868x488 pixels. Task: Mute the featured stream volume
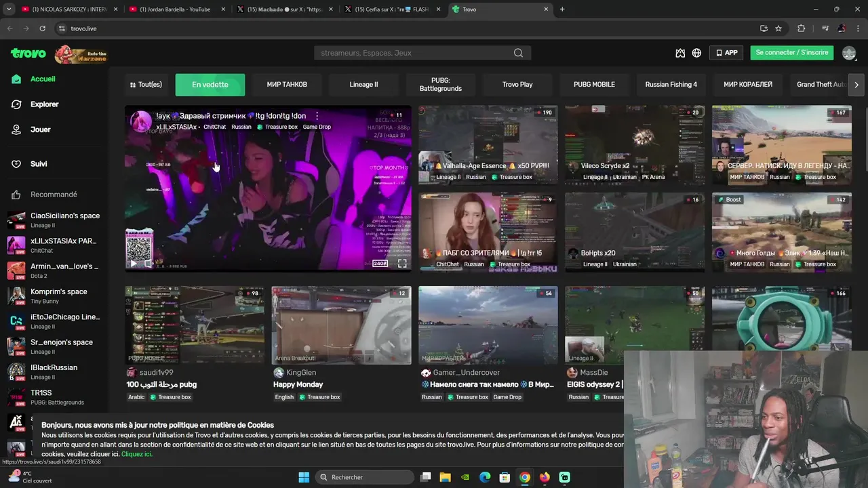(148, 263)
